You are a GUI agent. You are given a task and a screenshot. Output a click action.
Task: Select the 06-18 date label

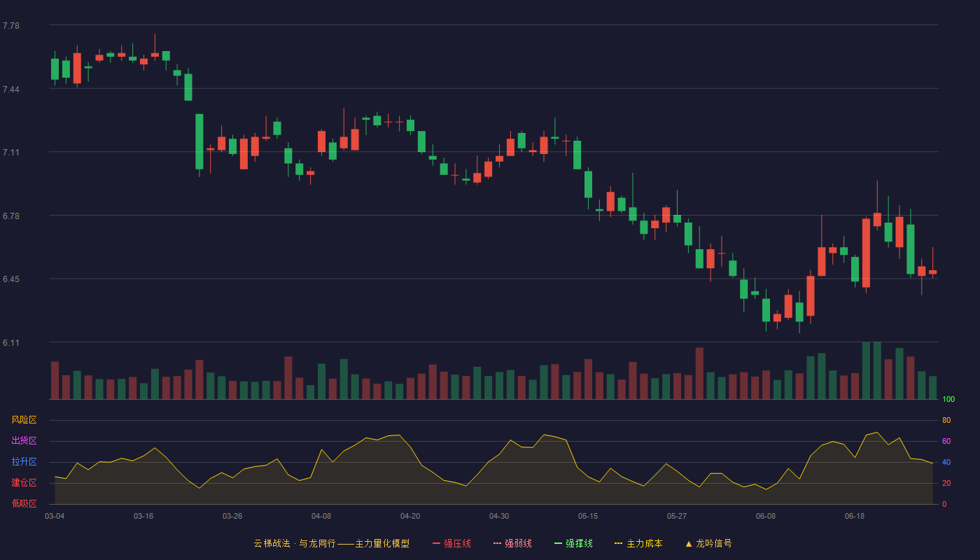tap(855, 516)
